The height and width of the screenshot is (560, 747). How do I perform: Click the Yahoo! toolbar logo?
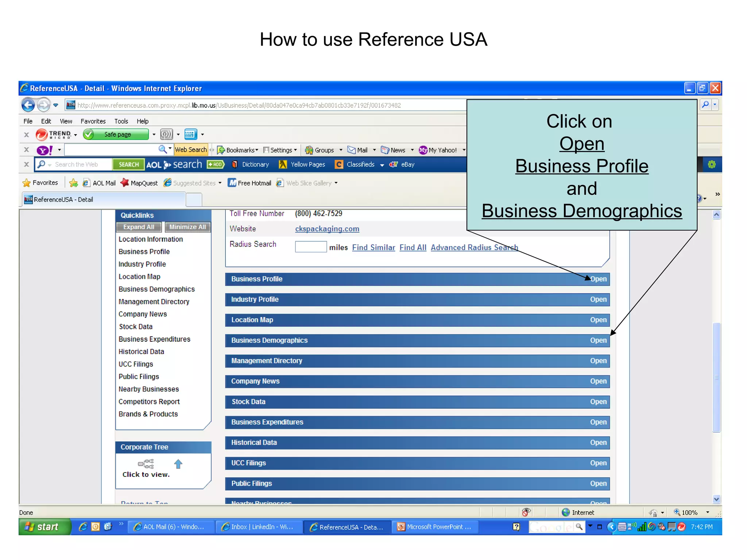click(x=44, y=150)
